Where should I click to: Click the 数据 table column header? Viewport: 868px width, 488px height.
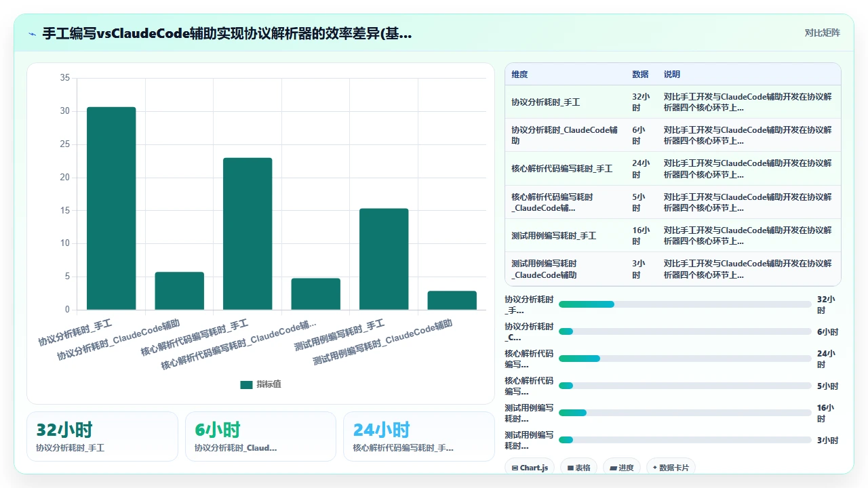[x=640, y=75]
